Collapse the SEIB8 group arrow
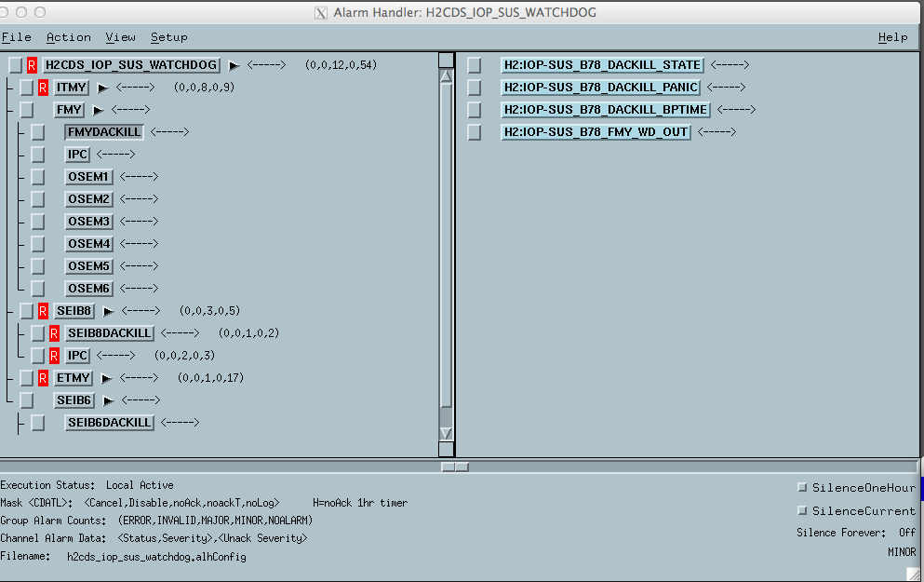 pyautogui.click(x=108, y=311)
